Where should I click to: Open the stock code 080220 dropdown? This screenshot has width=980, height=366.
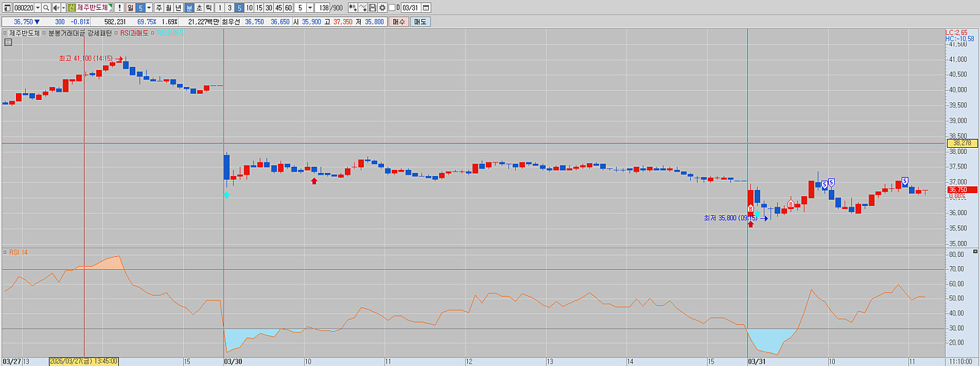point(37,8)
